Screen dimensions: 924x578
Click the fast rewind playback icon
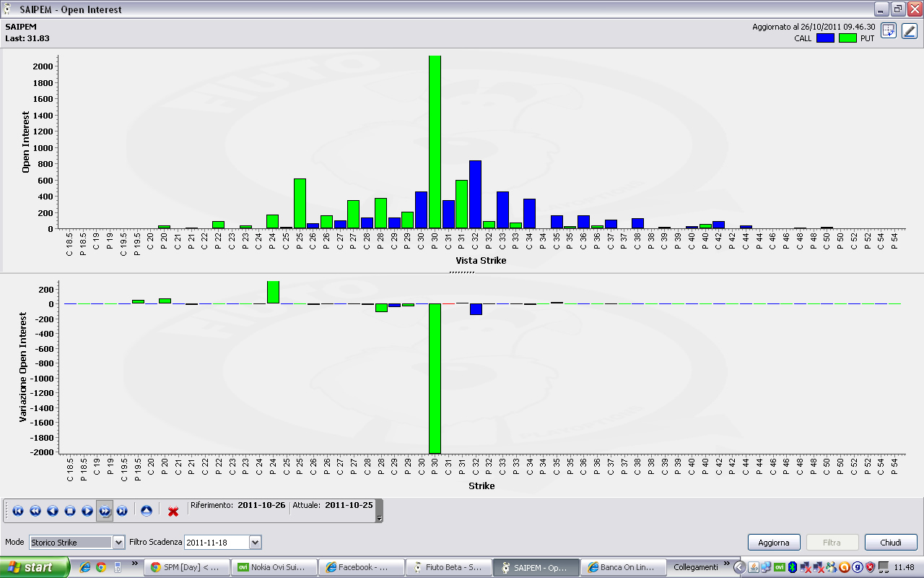(x=35, y=511)
